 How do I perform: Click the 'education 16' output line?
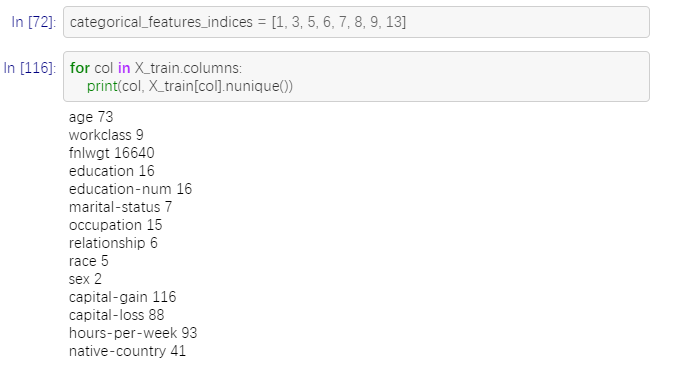[112, 171]
